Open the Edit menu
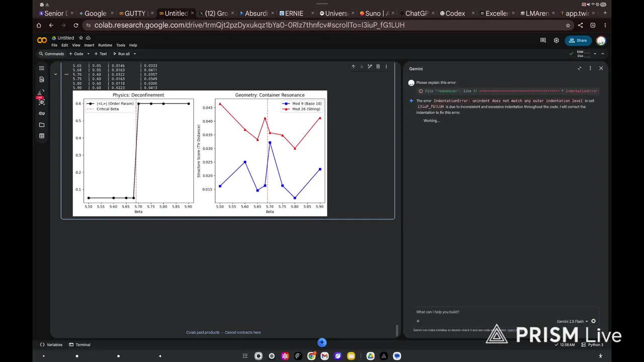Viewport: 644px width, 362px height. 65,45
